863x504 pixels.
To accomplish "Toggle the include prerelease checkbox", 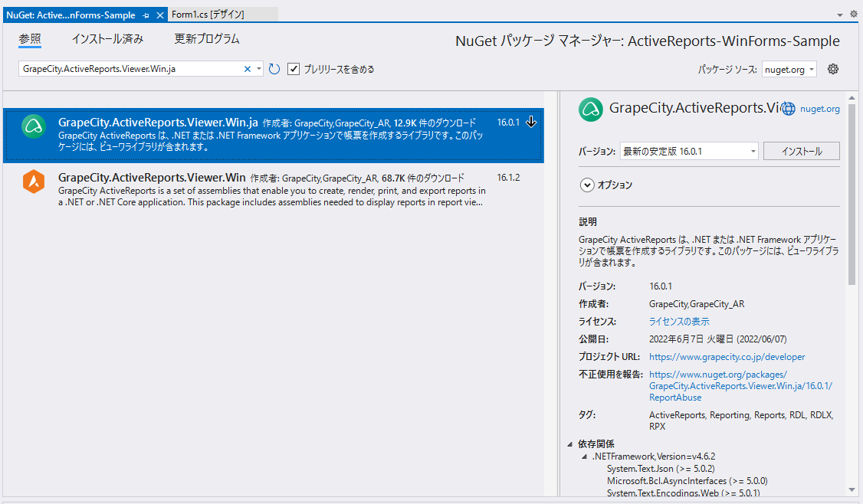I will click(x=294, y=69).
